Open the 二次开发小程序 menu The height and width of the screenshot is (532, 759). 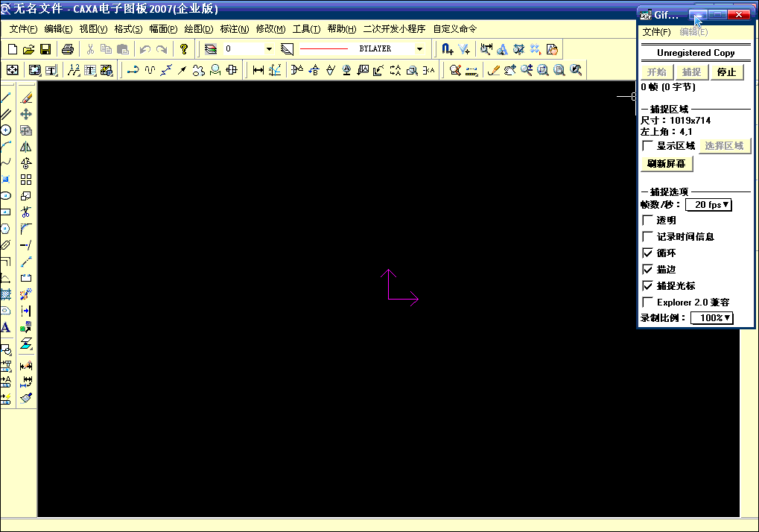[x=394, y=29]
